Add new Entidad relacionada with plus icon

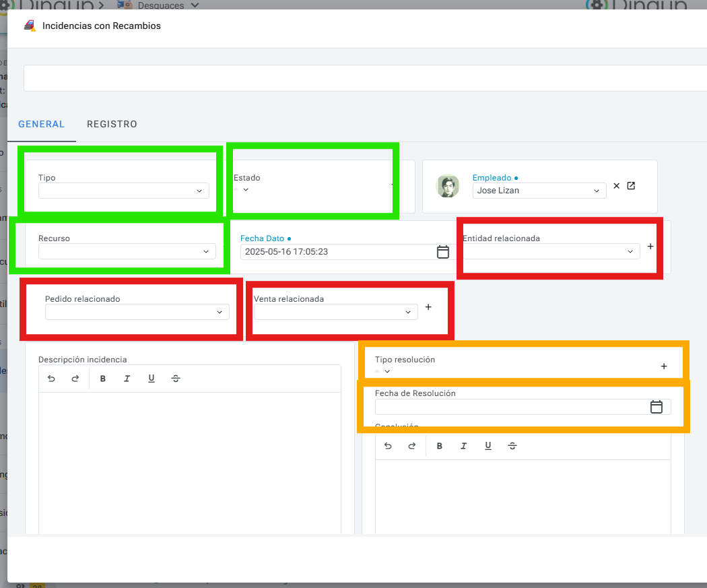pyautogui.click(x=650, y=247)
